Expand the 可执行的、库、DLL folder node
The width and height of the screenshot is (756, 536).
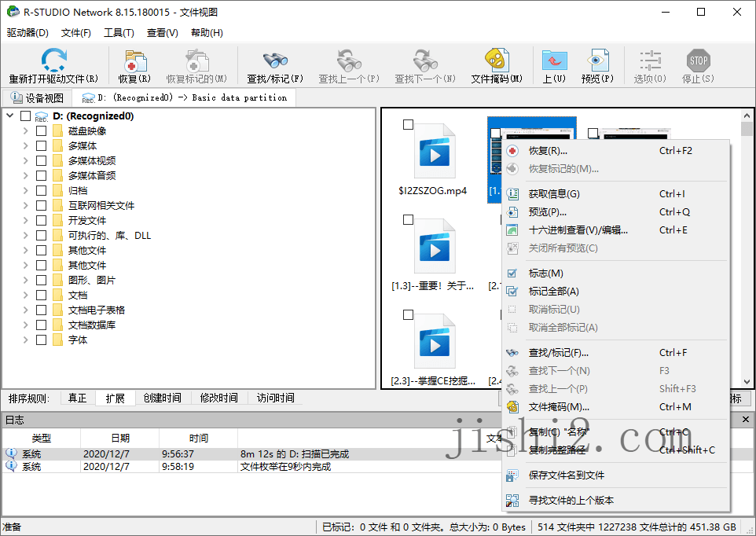tap(26, 235)
